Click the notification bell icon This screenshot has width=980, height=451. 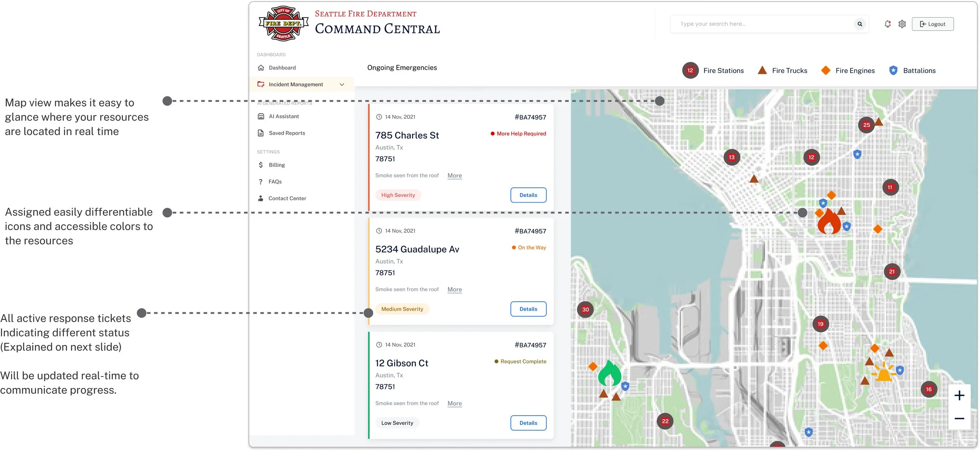click(887, 24)
